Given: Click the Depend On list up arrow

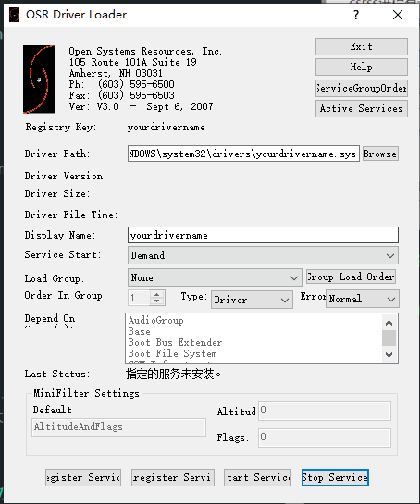Looking at the screenshot, I should pyautogui.click(x=389, y=323).
